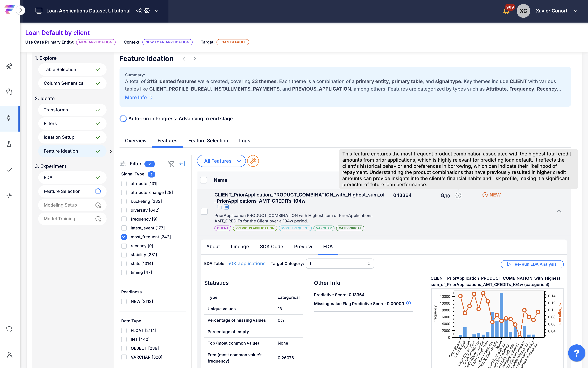Switch to the Feature Selection tab
Screen dimensions: 588x368
pos(208,141)
